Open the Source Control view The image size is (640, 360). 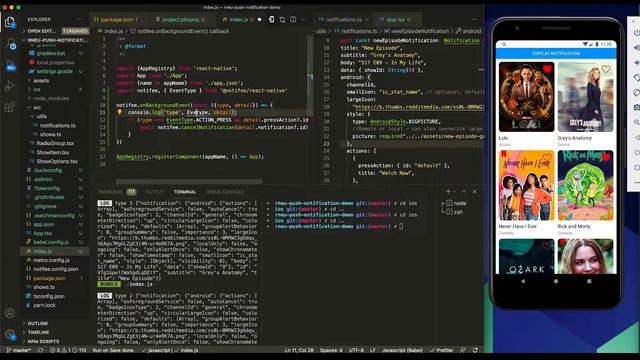coord(10,65)
